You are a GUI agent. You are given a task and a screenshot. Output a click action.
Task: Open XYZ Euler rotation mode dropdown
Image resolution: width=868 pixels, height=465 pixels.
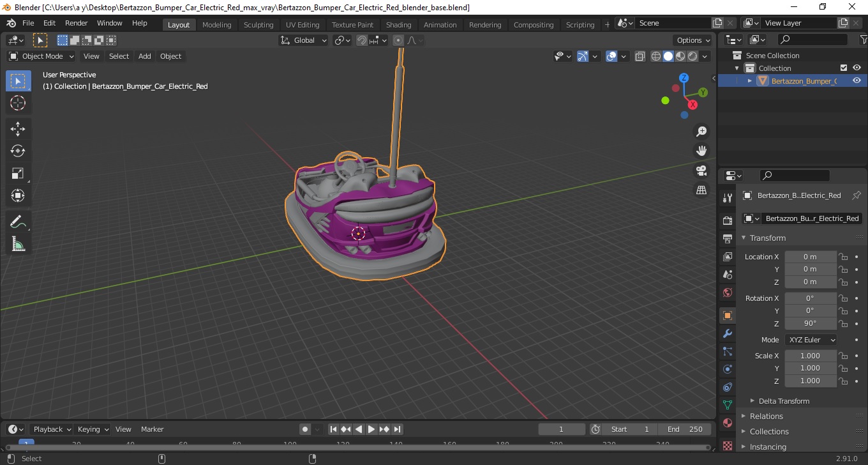pyautogui.click(x=811, y=340)
